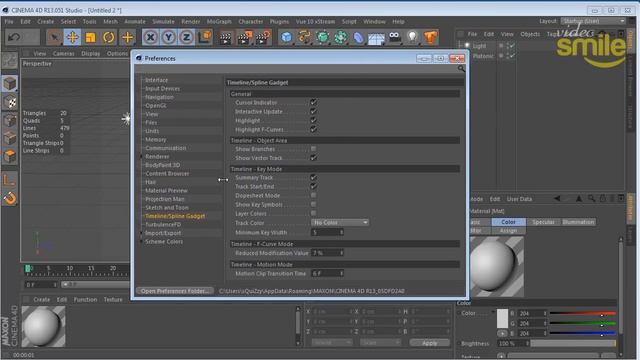Expand Import/Export preferences tree item
The image size is (640, 360).
tap(142, 233)
